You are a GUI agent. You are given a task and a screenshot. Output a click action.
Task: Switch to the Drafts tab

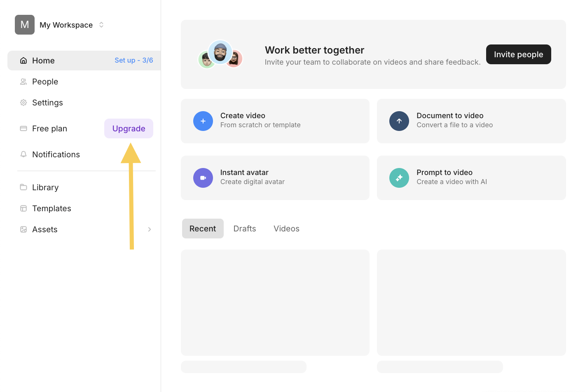point(245,229)
